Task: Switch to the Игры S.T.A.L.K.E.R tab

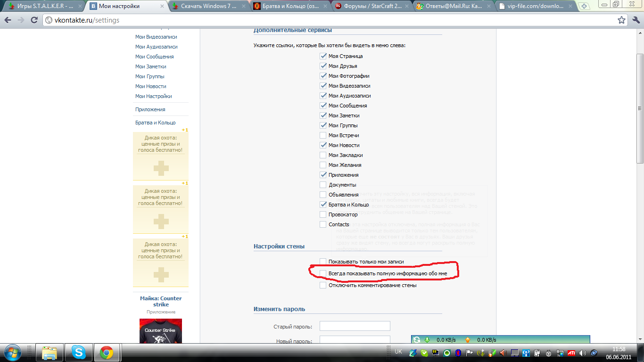Action: [x=42, y=7]
